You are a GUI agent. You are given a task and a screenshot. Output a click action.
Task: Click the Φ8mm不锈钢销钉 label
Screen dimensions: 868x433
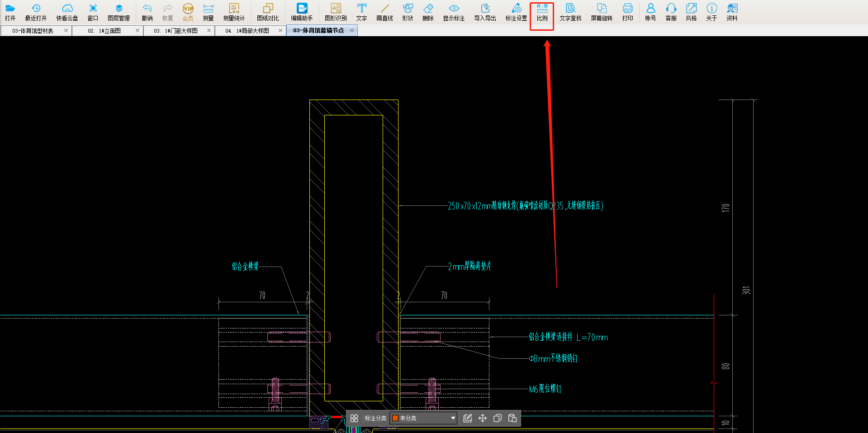point(553,358)
